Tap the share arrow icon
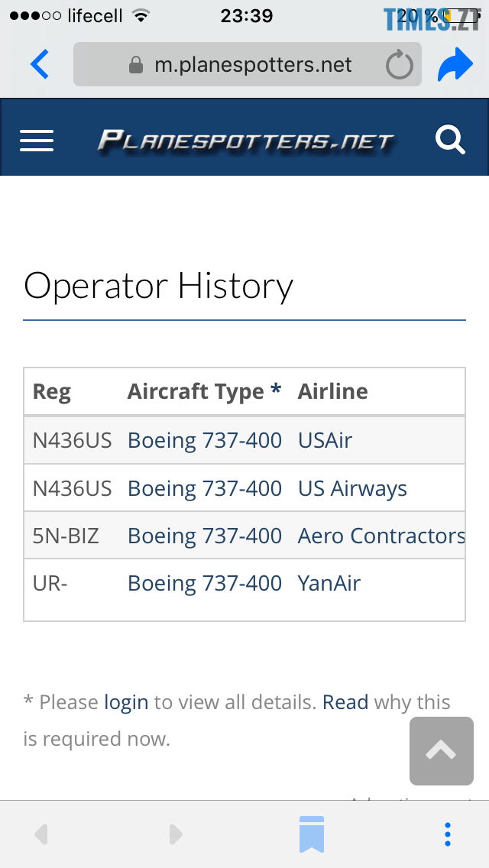Screen dimensions: 489x868 (x=455, y=65)
